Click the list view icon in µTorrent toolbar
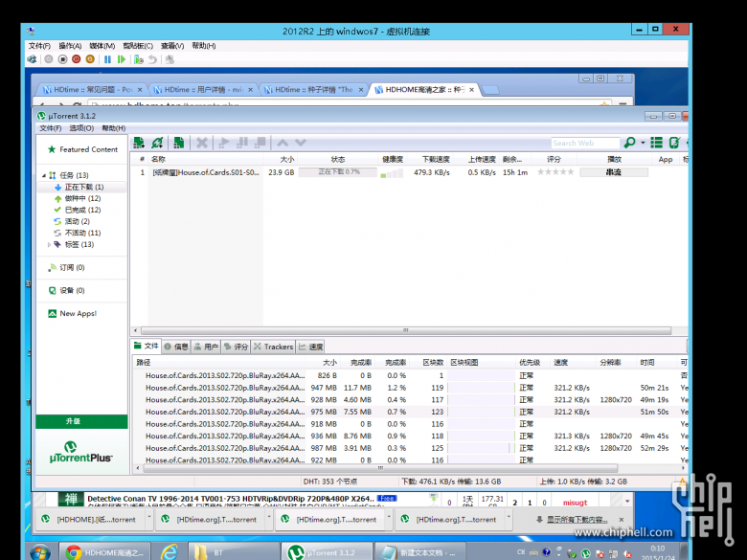The height and width of the screenshot is (560, 747). click(656, 143)
